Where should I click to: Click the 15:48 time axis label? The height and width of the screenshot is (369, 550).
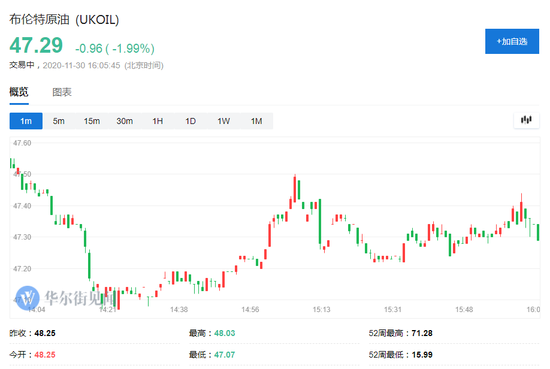click(x=464, y=309)
